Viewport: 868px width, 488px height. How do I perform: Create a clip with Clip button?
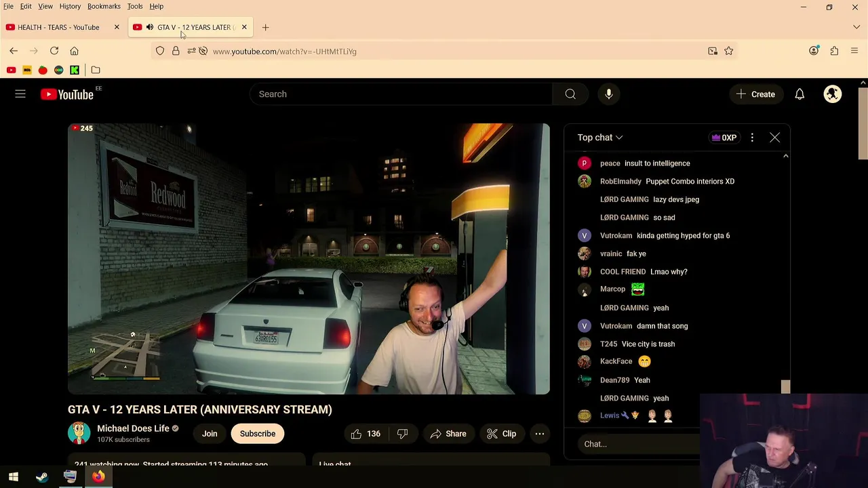[502, 434]
